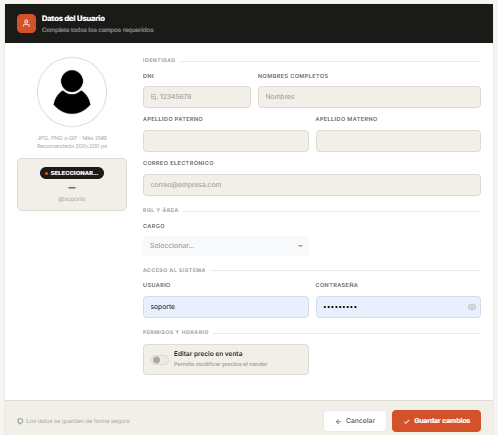Click the checkmark icon on Guardar cambios
Image resolution: width=498 pixels, height=435 pixels.
click(x=406, y=421)
